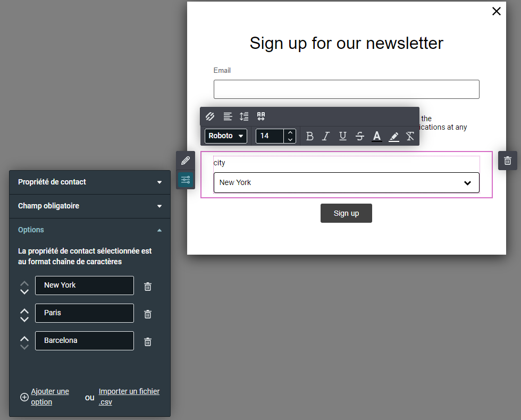Toggle underline formatting

[343, 136]
